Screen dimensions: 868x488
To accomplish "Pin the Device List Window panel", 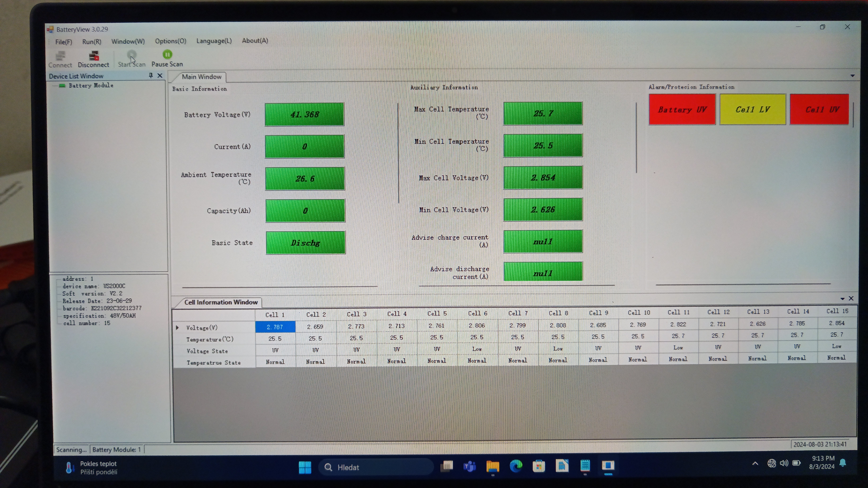I will click(x=151, y=75).
